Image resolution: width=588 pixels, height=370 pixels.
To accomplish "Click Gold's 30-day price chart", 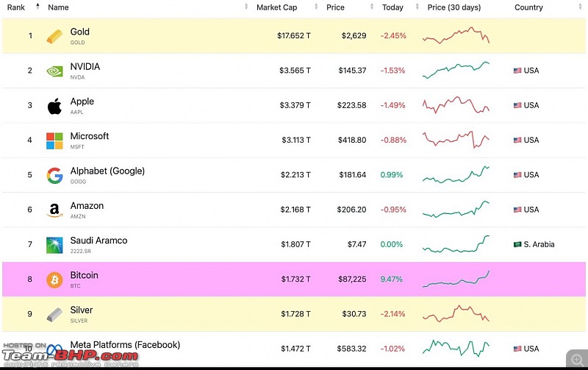I will [456, 35].
